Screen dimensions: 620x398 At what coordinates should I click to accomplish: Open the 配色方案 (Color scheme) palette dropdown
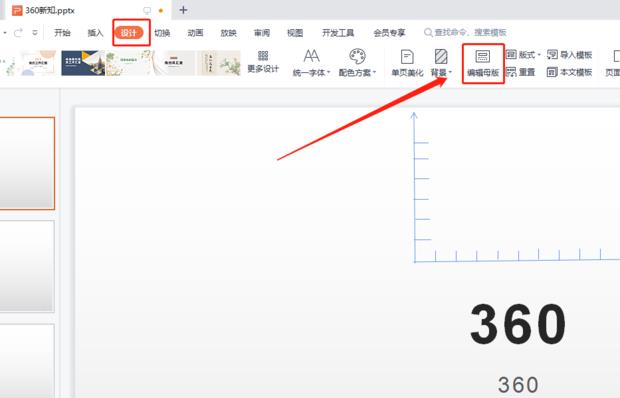point(357,62)
